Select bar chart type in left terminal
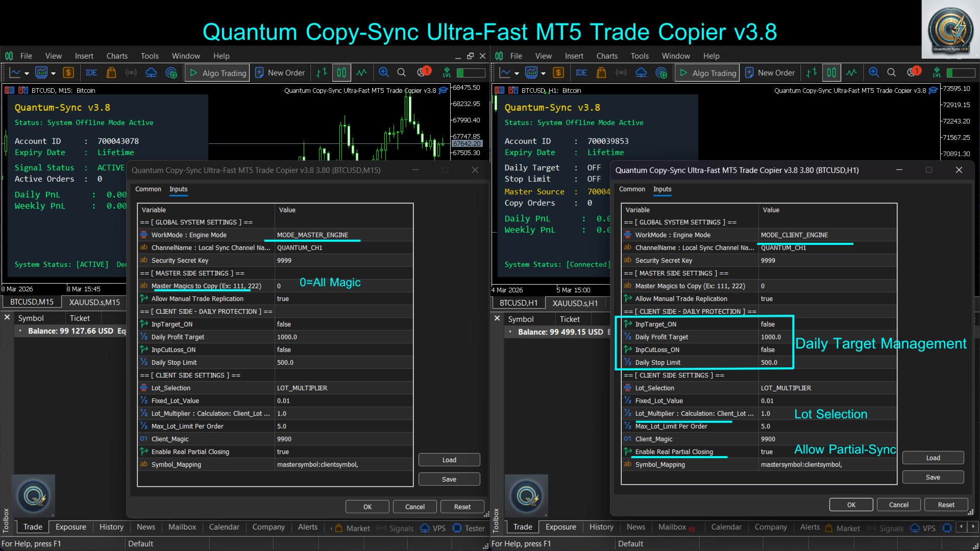 [321, 73]
